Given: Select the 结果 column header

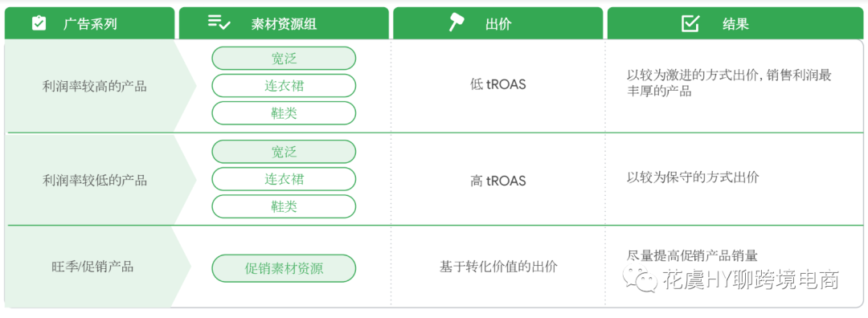Looking at the screenshot, I should point(735,23).
